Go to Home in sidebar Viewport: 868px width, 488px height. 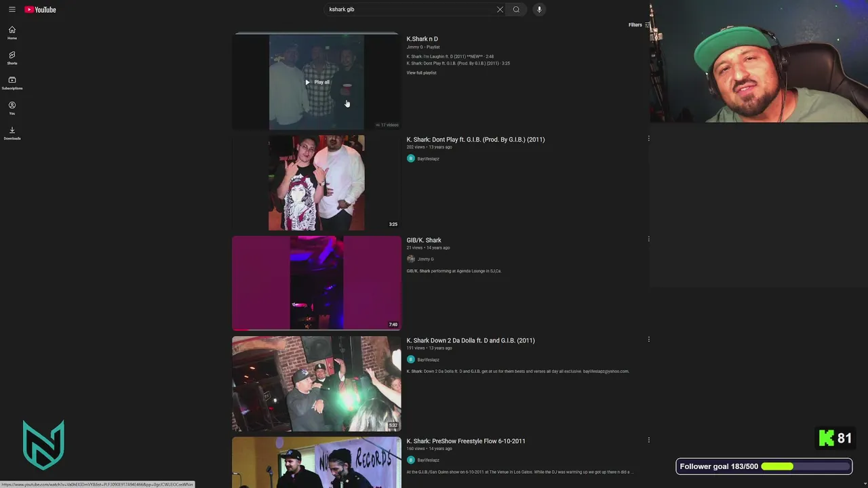12,33
